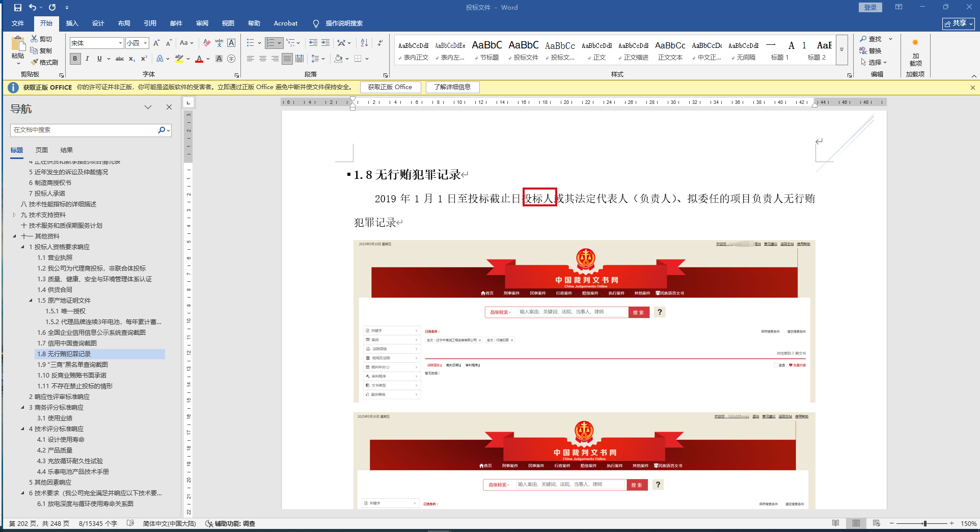Expand 九 技术支持资料 in navigation tree

[x=14, y=215]
